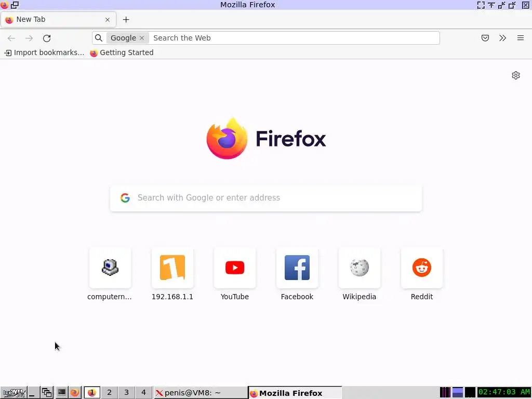Open a new tab with plus button
Screen dimensions: 532x399
pyautogui.click(x=126, y=20)
